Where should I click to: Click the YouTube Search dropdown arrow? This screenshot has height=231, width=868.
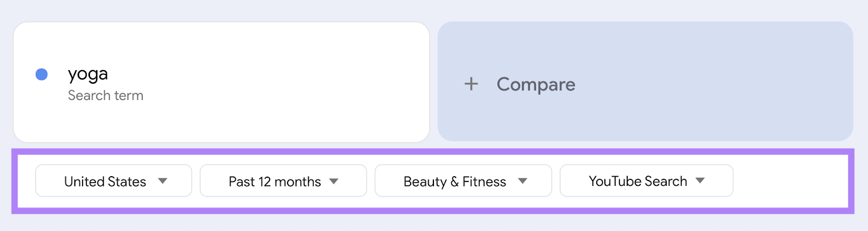coord(700,180)
